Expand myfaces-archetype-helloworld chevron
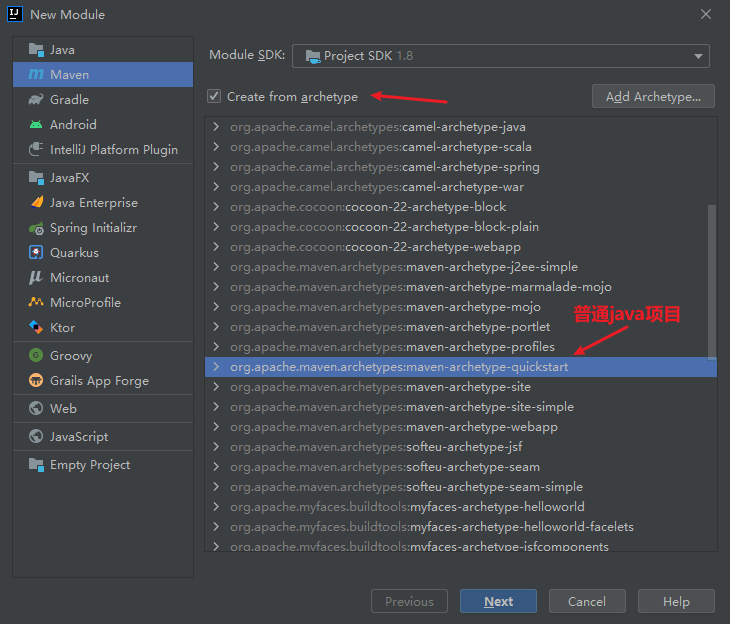The width and height of the screenshot is (730, 624). 216,507
